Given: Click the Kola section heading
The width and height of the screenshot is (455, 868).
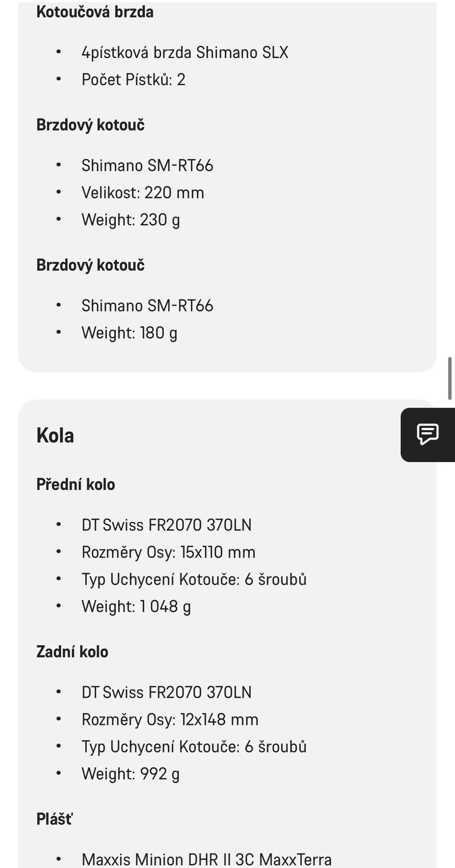Looking at the screenshot, I should coord(55,436).
